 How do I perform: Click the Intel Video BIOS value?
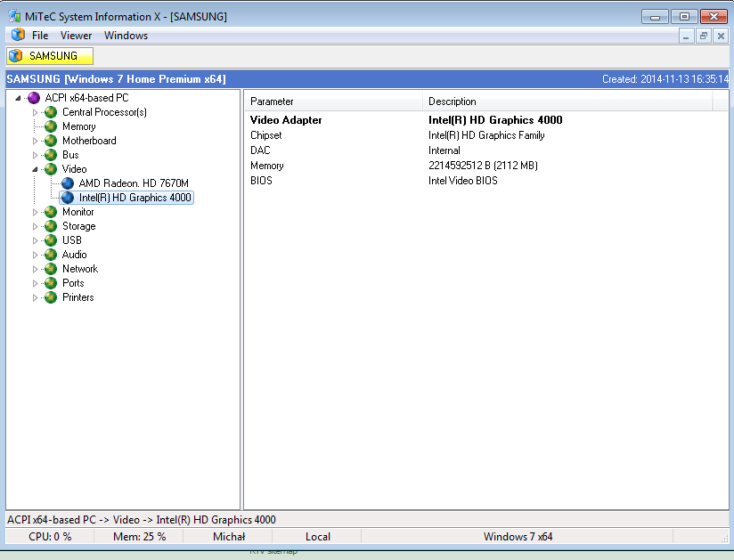click(x=462, y=181)
